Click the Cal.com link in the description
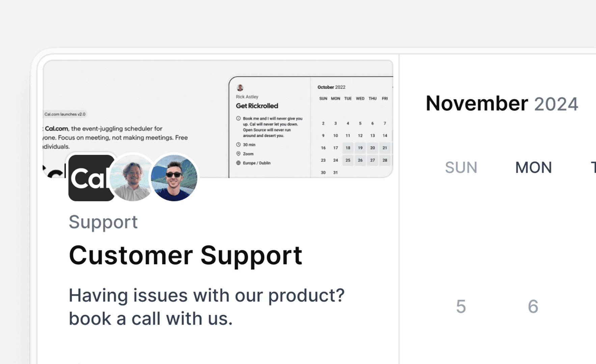Viewport: 596px width, 364px height. click(x=56, y=128)
